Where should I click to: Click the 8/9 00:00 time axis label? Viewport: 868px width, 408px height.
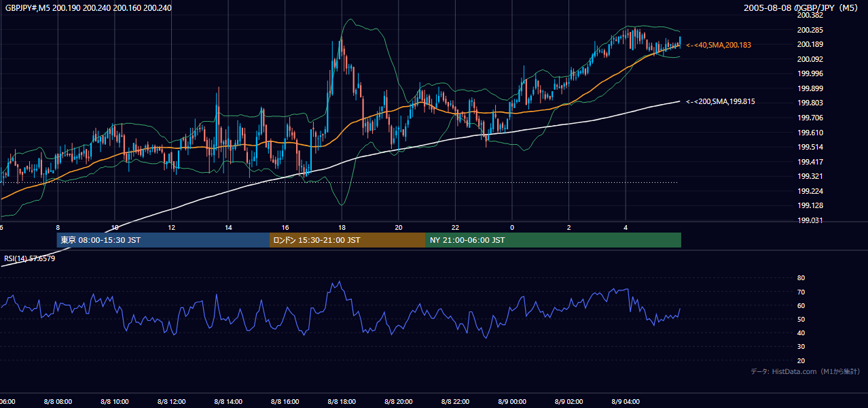(x=512, y=402)
